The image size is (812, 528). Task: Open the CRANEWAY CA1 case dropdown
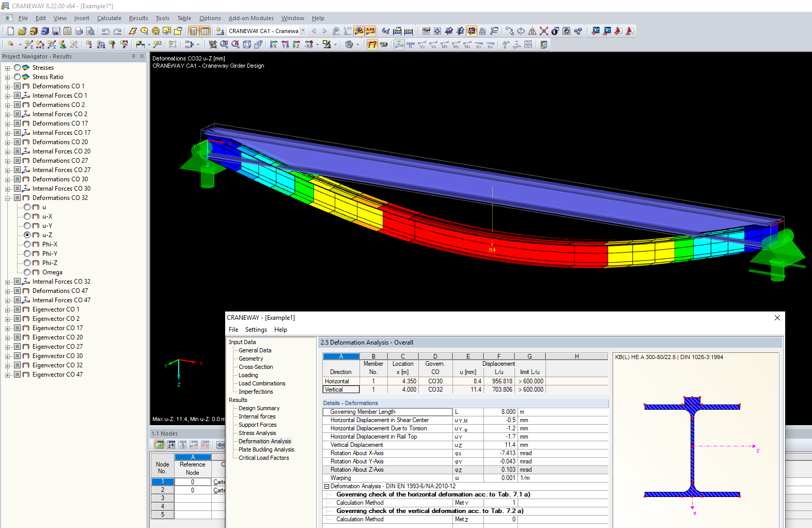(303, 31)
